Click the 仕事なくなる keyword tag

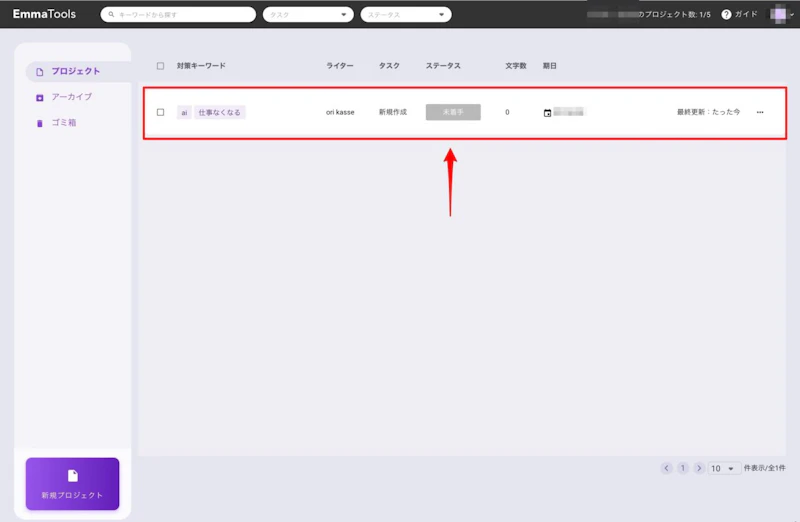[x=219, y=112]
